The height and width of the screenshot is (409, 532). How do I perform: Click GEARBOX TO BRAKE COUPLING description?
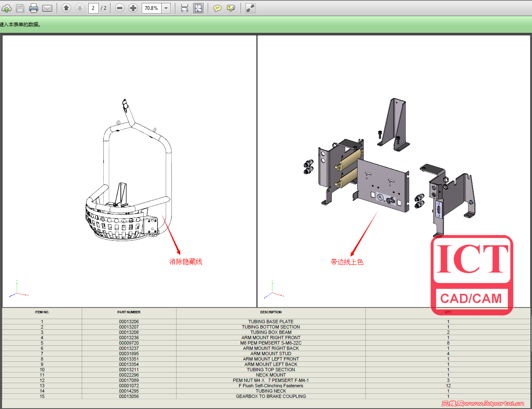point(271,396)
